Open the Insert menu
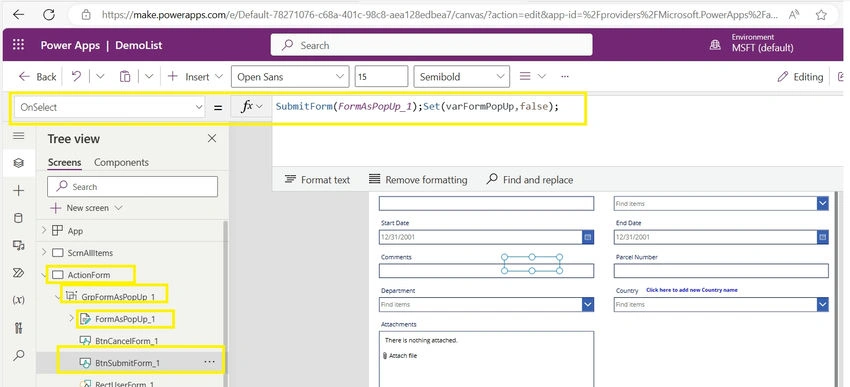This screenshot has height=387, width=850. (195, 76)
